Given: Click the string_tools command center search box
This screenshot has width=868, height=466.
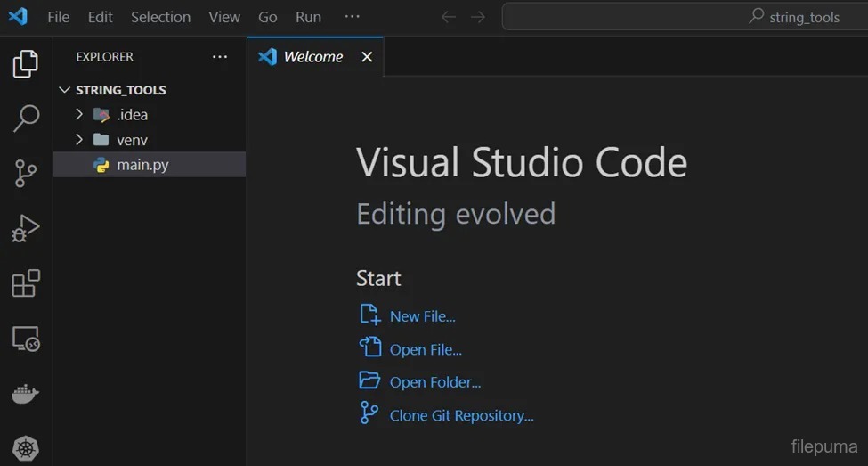Looking at the screenshot, I should [685, 17].
